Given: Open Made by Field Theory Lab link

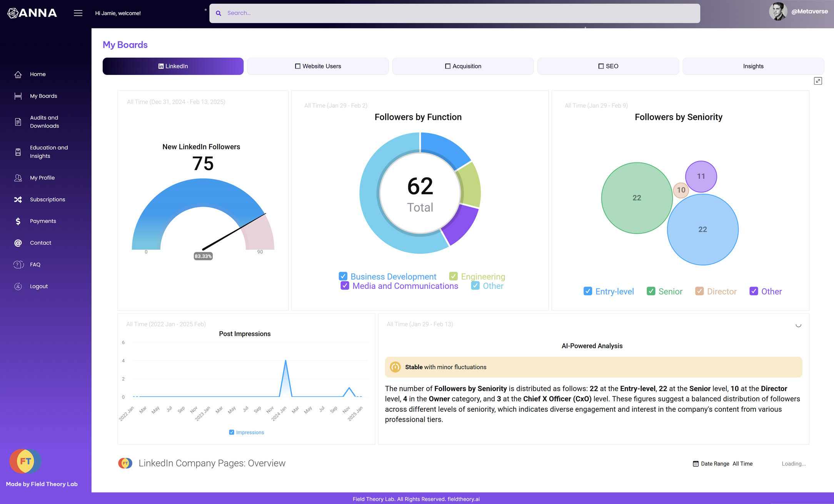Looking at the screenshot, I should (42, 484).
